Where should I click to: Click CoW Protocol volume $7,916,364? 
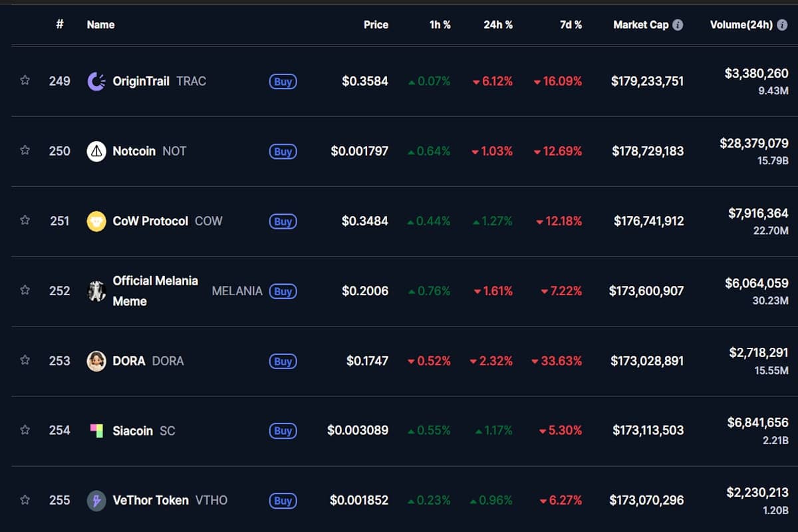pos(758,213)
